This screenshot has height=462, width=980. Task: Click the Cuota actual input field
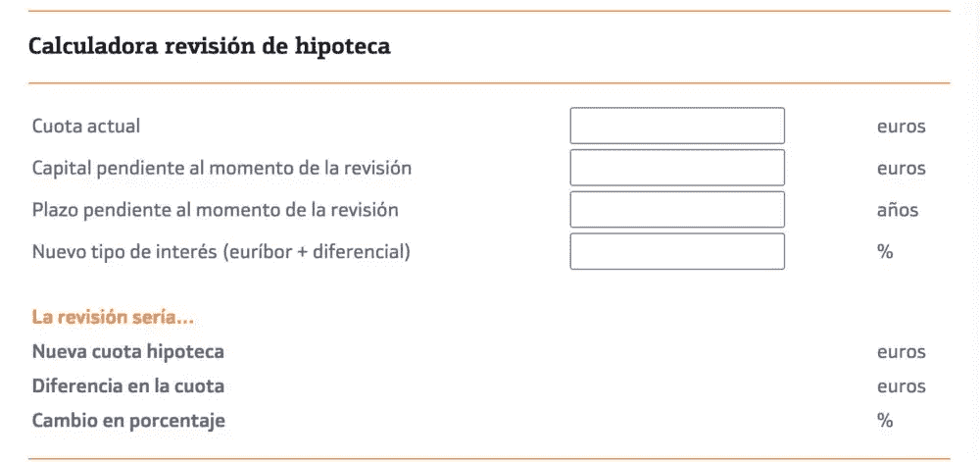pos(677,126)
